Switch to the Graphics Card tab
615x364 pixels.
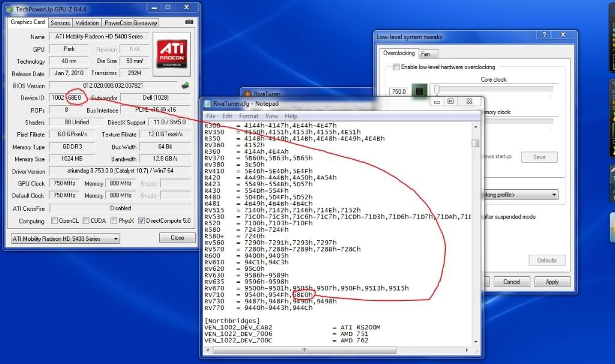pos(28,22)
